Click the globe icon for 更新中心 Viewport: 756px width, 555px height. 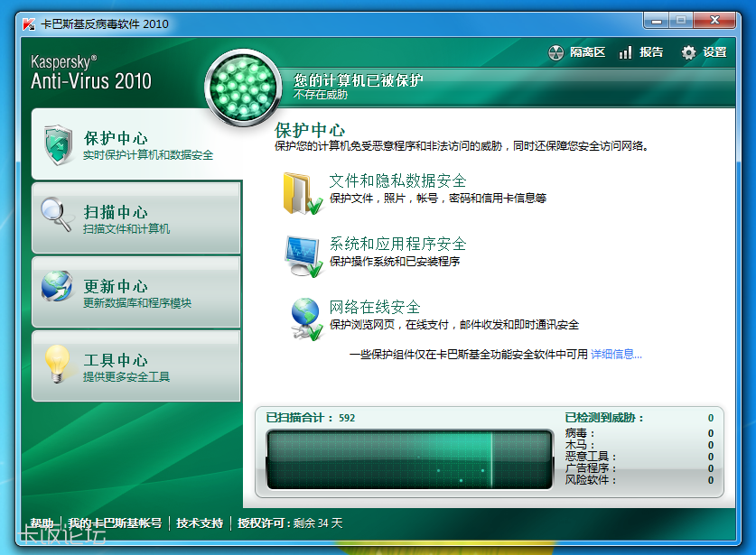pos(57,288)
